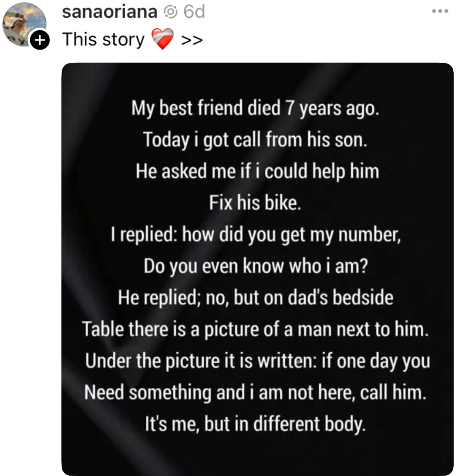456x476 pixels.
Task: Open the three-dot more options menu
Action: (x=440, y=11)
